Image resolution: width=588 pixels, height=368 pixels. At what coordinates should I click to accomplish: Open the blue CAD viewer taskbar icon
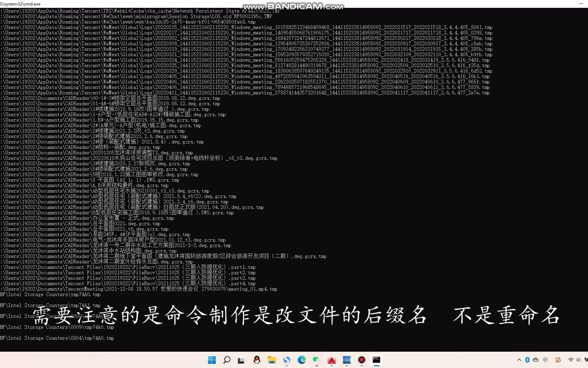click(x=347, y=360)
